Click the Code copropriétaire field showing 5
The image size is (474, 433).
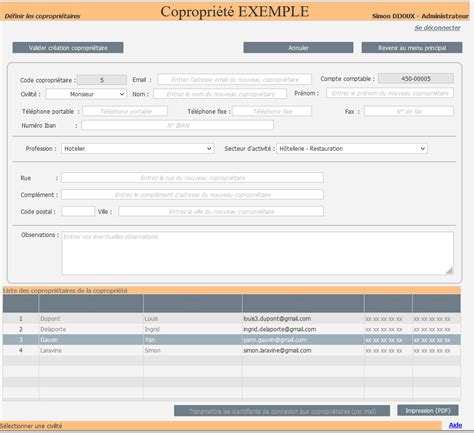[x=102, y=80]
